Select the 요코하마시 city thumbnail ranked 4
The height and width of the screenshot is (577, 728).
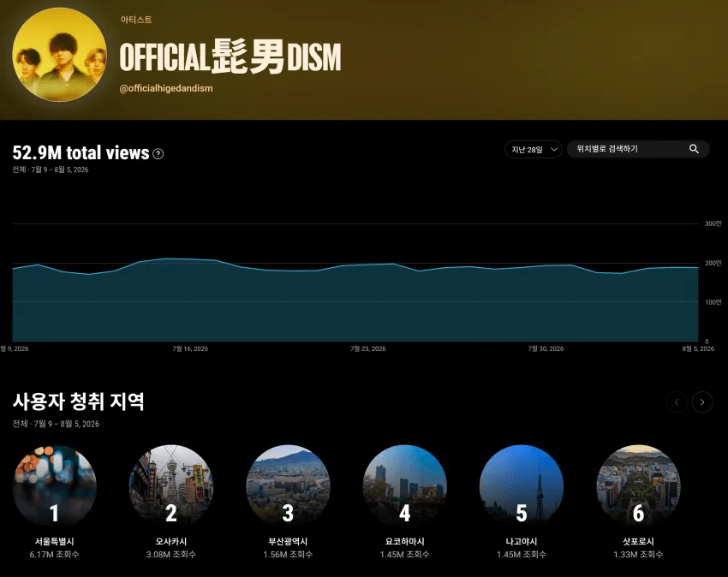tap(405, 486)
